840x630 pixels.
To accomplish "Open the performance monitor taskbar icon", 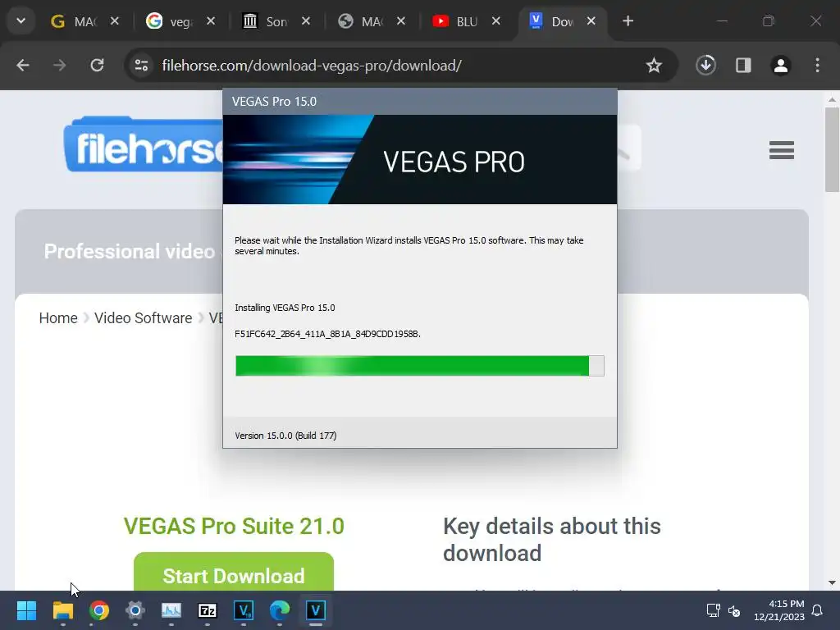I will click(171, 610).
